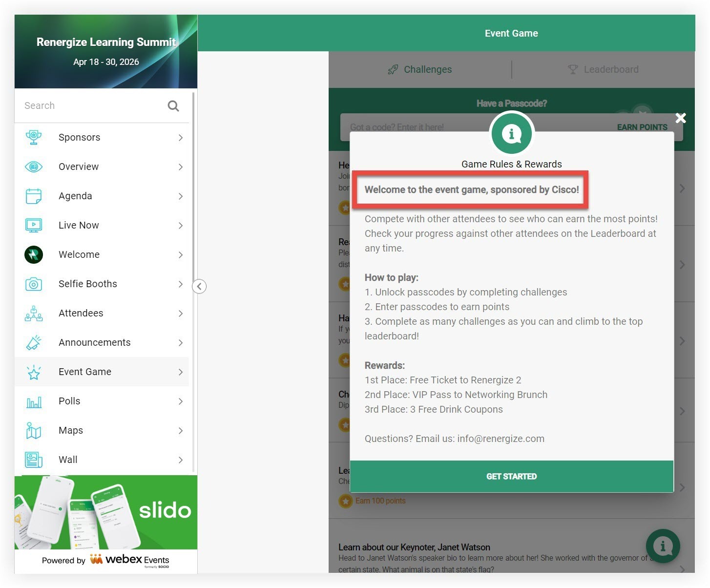Close the Game Rules dialog with X
Viewport: 710px width, 588px height.
click(x=681, y=118)
